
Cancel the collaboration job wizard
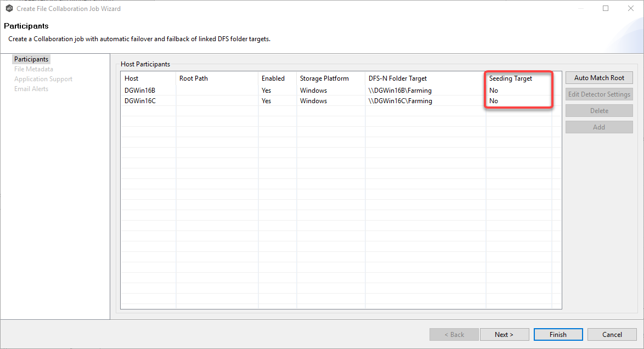pyautogui.click(x=612, y=334)
